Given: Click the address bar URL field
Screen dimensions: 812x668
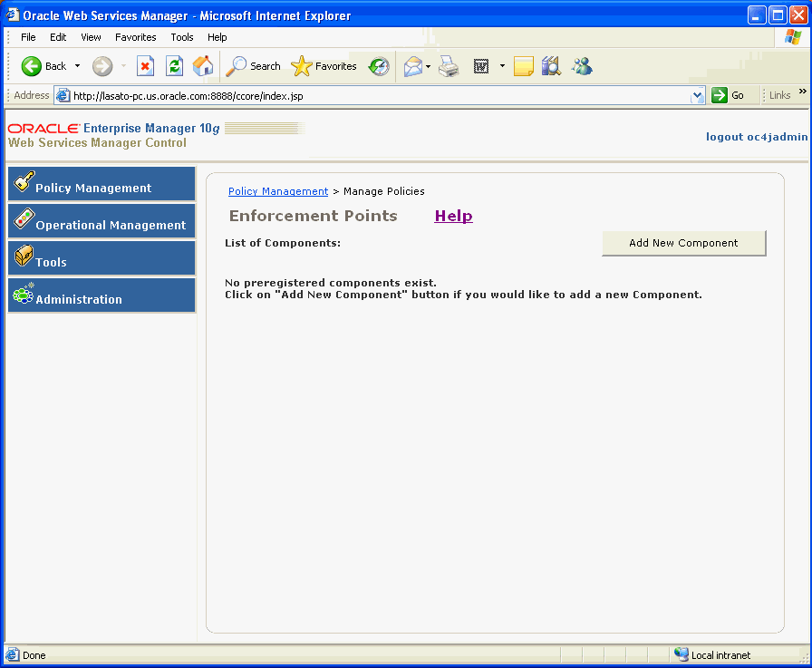Looking at the screenshot, I should point(381,96).
